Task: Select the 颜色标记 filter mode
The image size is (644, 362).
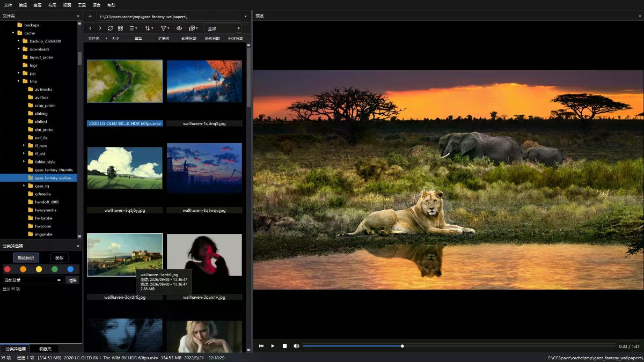Action: [x=26, y=258]
